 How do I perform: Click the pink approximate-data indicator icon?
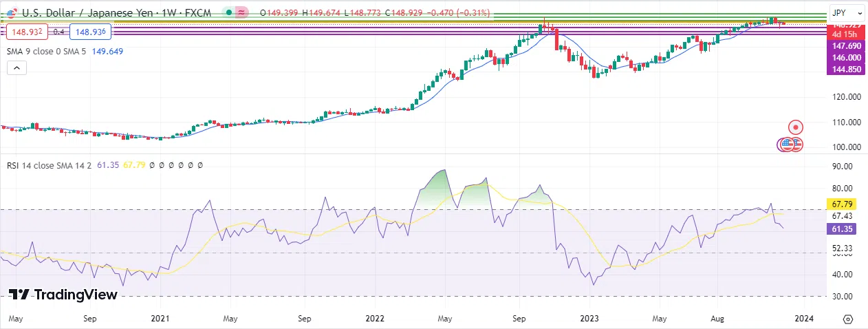point(241,12)
